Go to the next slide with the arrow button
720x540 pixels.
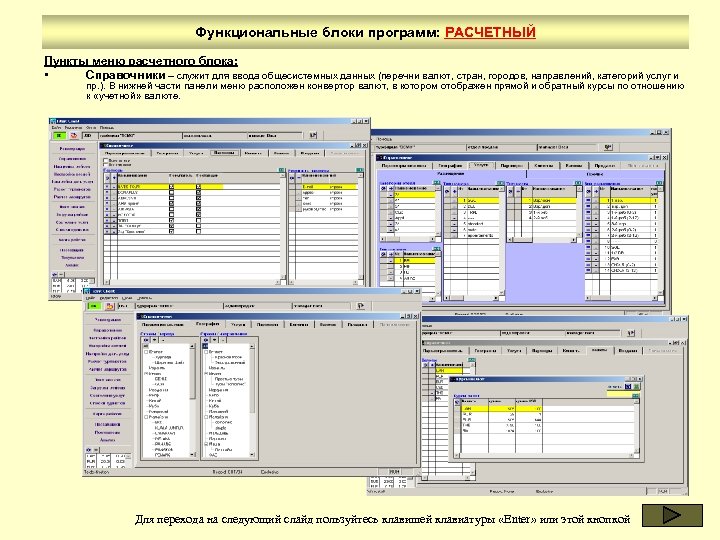672,515
